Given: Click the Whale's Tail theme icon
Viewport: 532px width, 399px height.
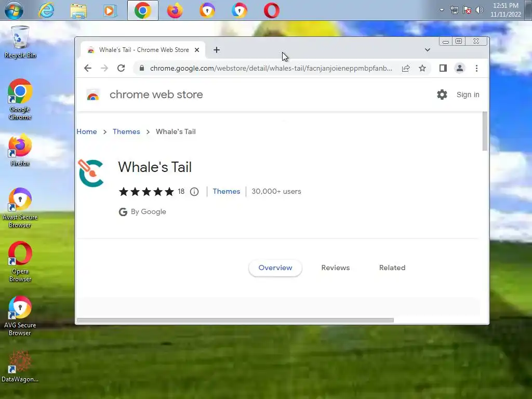Looking at the screenshot, I should [x=91, y=173].
